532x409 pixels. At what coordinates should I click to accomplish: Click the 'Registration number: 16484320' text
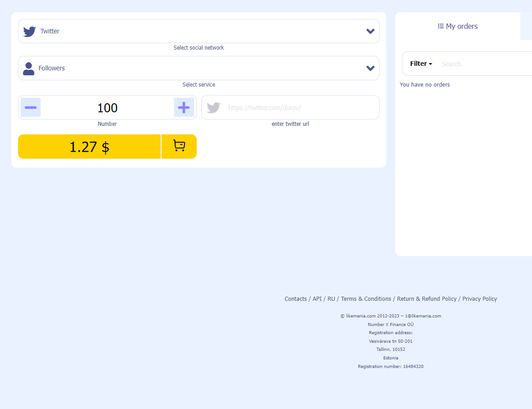390,367
